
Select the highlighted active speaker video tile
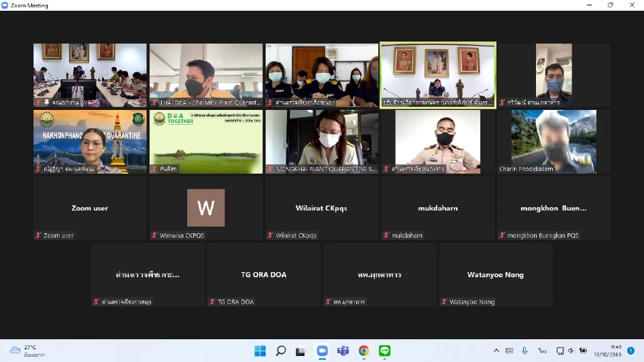438,74
